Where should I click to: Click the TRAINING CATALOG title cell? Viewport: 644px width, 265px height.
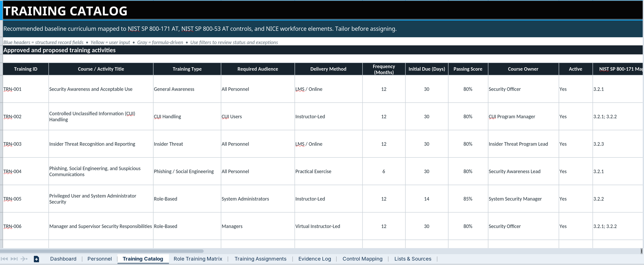point(323,10)
